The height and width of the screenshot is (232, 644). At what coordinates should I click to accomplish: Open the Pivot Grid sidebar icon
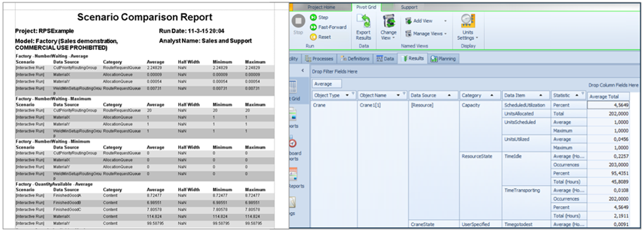click(x=292, y=87)
